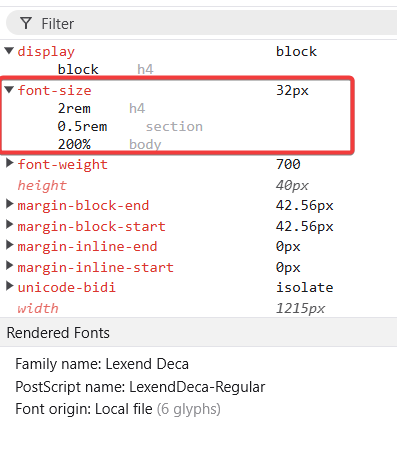Collapse the font-size property
397x453 pixels.
[x=9, y=90]
